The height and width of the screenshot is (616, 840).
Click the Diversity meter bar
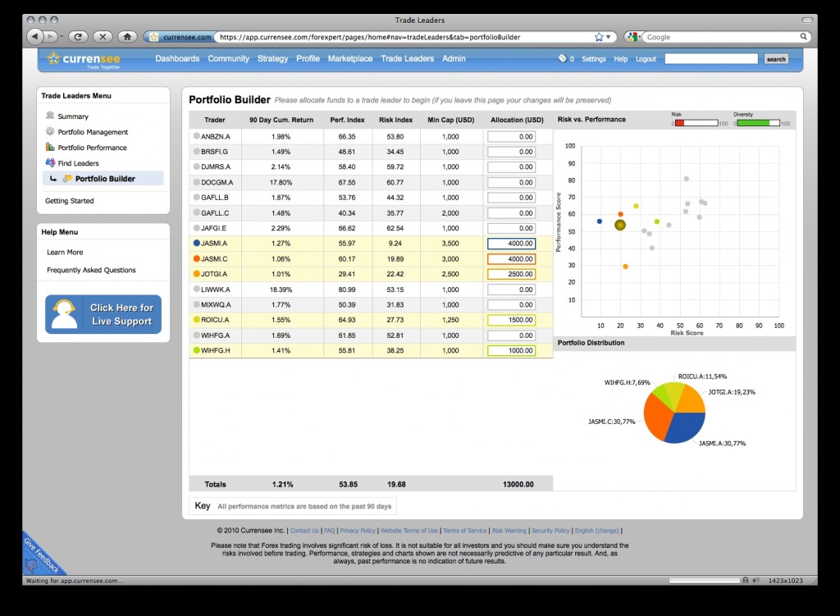point(757,123)
